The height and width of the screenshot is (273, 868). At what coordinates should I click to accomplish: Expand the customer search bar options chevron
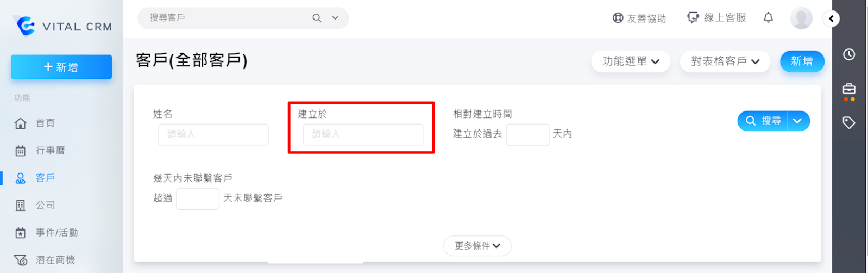tap(335, 18)
